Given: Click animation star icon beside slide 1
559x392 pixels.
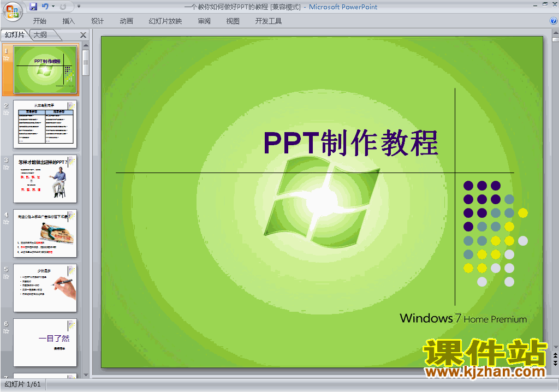Looking at the screenshot, I should point(6,58).
